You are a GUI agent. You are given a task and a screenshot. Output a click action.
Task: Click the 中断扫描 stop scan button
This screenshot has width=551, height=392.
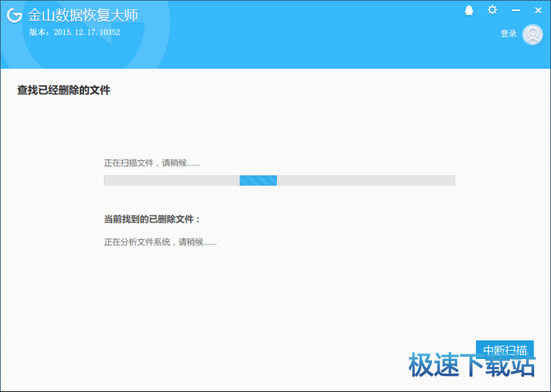point(505,350)
